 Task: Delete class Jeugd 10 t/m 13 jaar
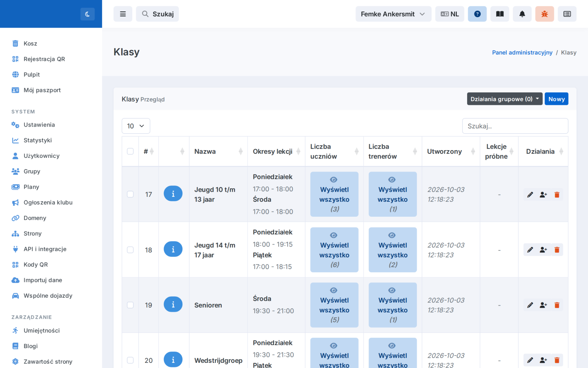coord(557,195)
